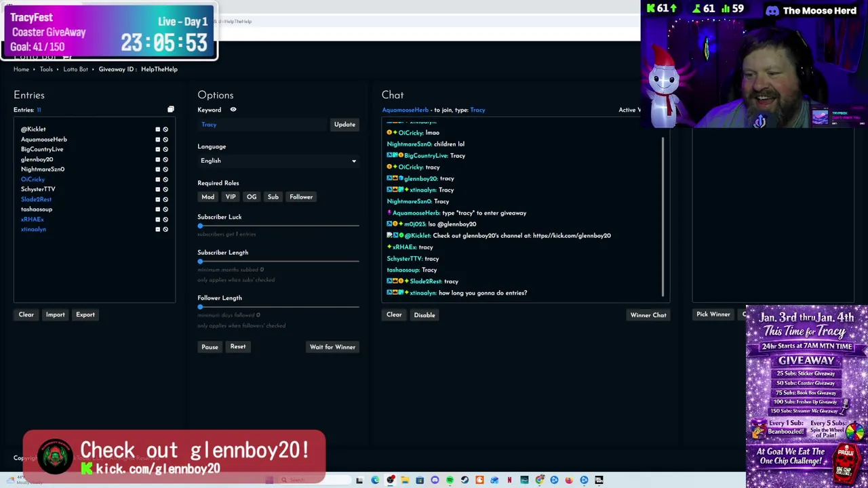Pause the giveaway
Screen dimensions: 868x488
coord(210,347)
